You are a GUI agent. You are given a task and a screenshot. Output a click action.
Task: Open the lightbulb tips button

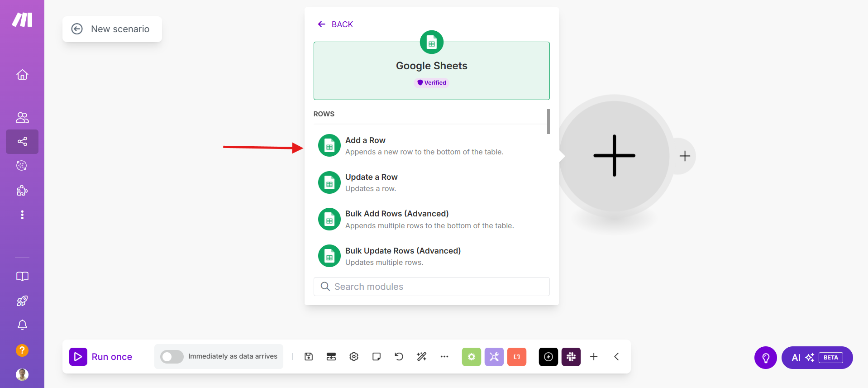pos(766,358)
